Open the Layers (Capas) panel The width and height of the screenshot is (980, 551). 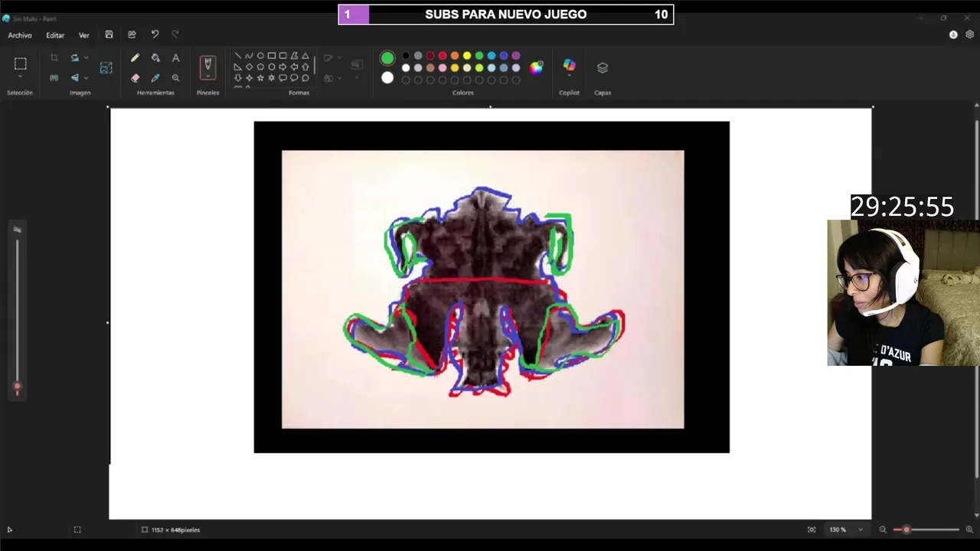pos(603,67)
